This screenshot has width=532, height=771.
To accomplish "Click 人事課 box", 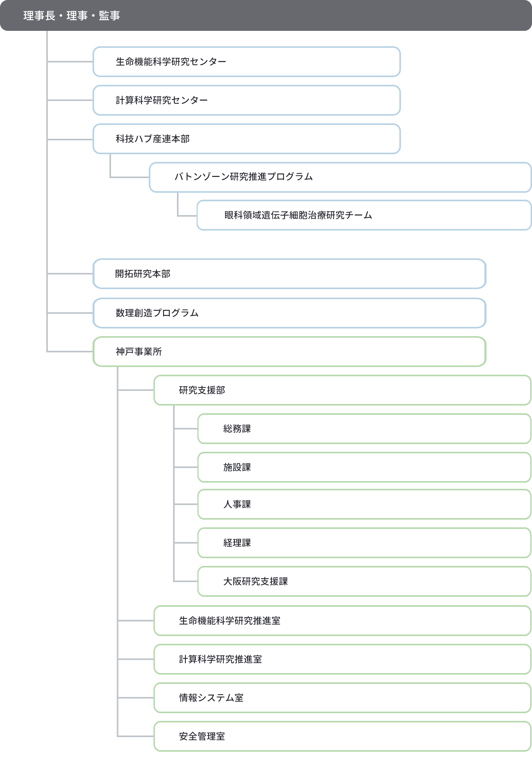I will [x=365, y=504].
